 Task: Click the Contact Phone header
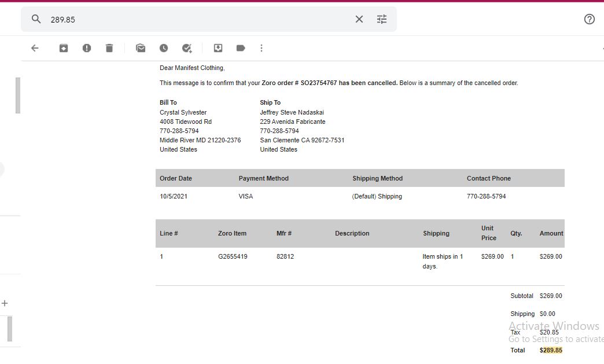[x=489, y=178]
